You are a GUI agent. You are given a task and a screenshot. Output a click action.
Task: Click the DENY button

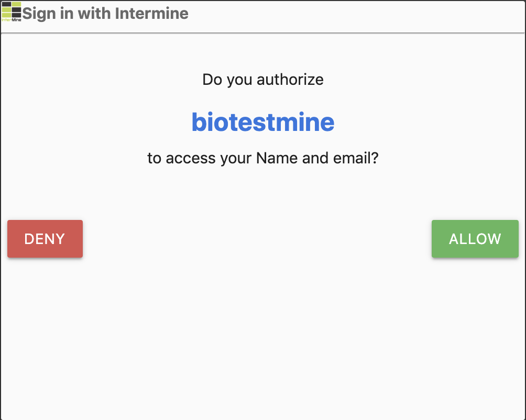point(45,239)
